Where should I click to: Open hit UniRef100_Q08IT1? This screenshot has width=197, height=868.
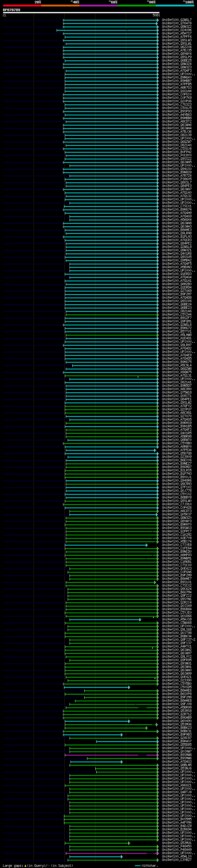click(x=177, y=396)
